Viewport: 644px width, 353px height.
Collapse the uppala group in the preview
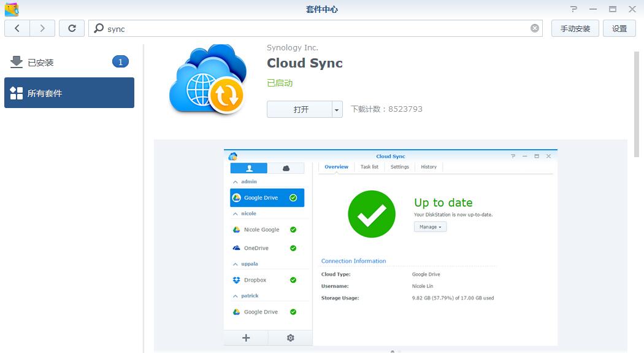236,264
